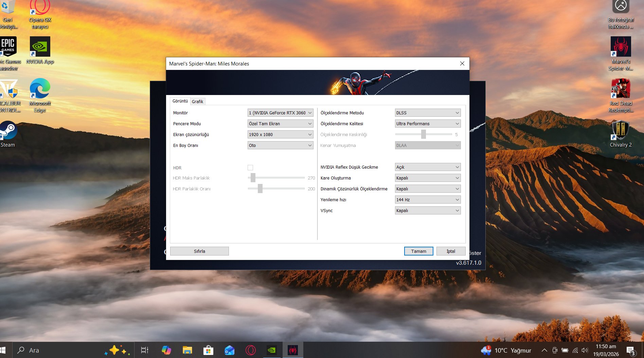Click the HDR Parlaklık Oranı slider handle
Viewport: 644px width, 358px height.
[260, 188]
